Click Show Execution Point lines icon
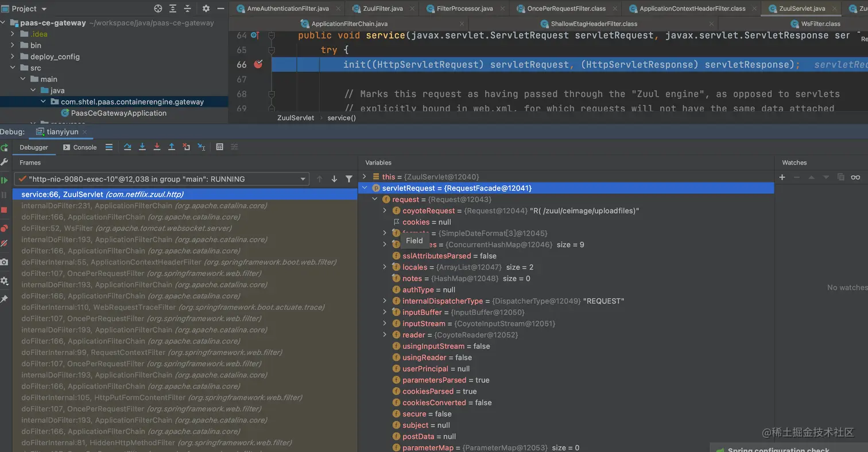This screenshot has width=868, height=452. click(x=109, y=147)
